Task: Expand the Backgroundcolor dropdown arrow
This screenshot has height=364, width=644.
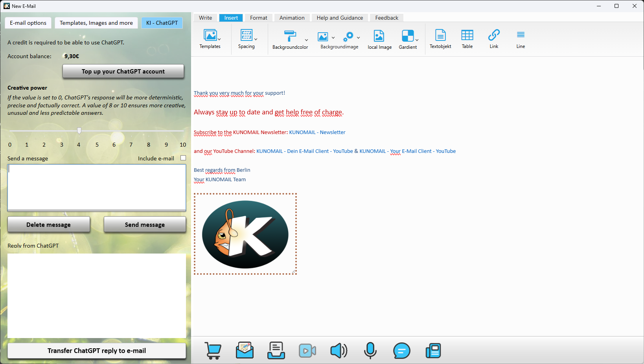Action: 306,40
